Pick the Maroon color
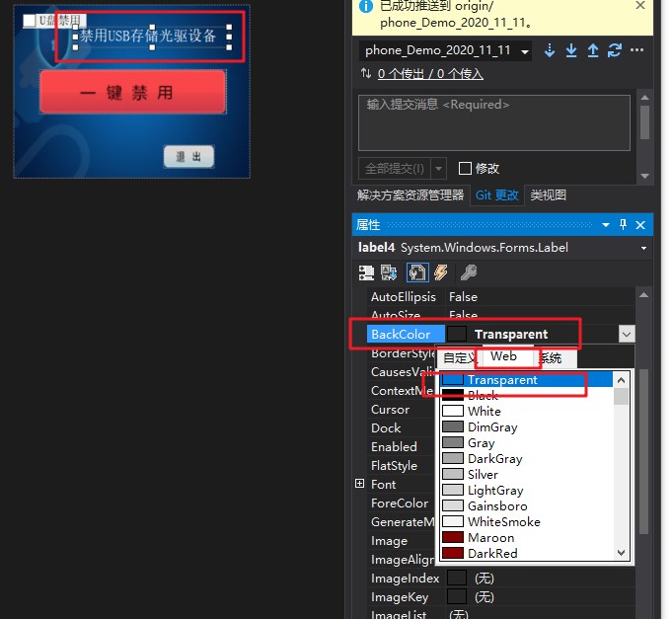 coord(527,538)
